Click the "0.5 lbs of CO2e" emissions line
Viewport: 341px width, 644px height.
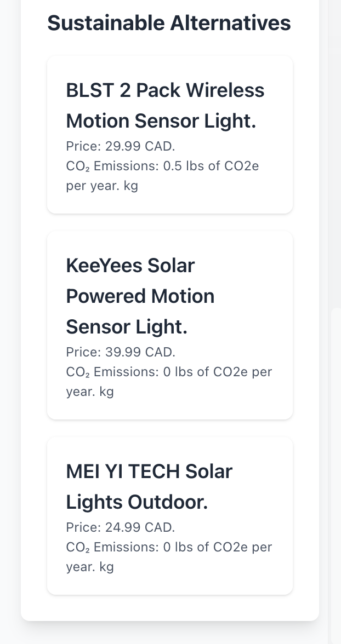(211, 166)
